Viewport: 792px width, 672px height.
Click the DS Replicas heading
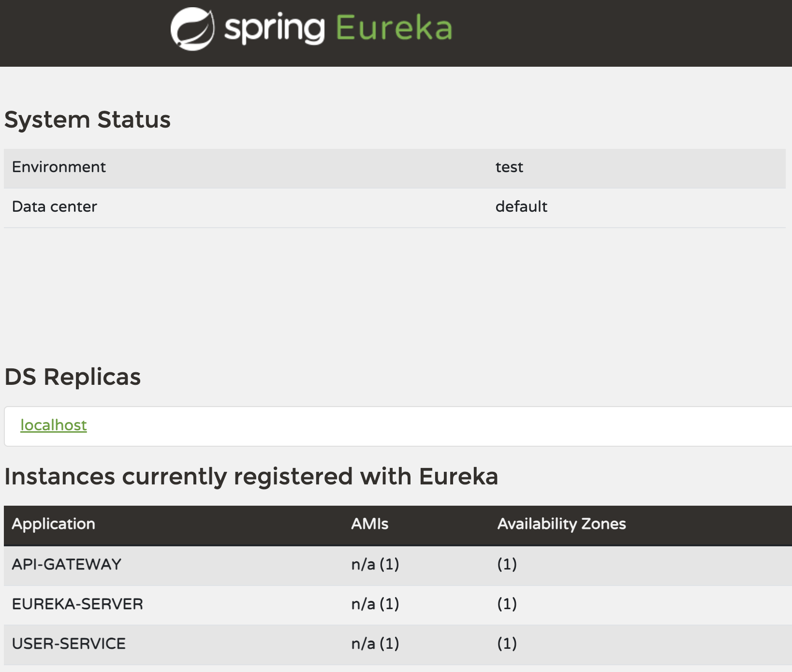point(73,377)
